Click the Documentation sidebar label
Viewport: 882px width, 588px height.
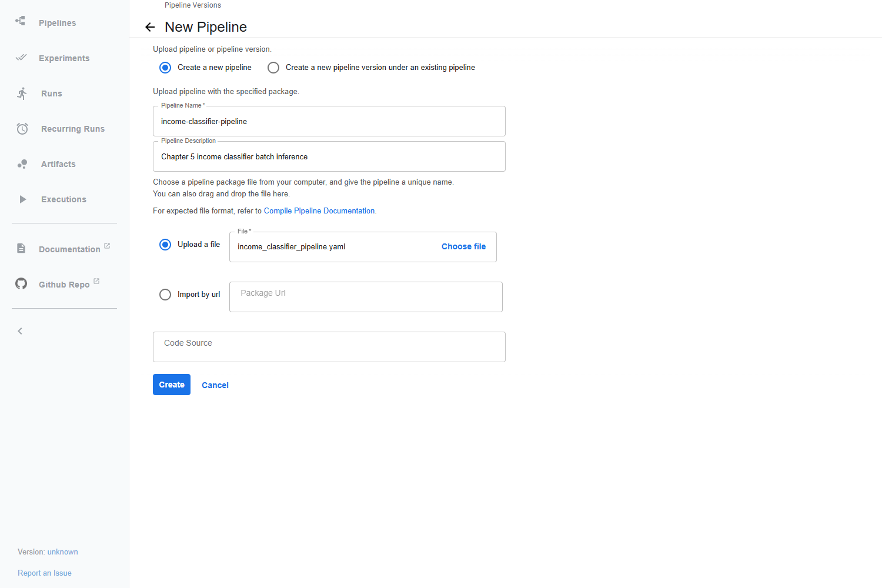click(69, 249)
